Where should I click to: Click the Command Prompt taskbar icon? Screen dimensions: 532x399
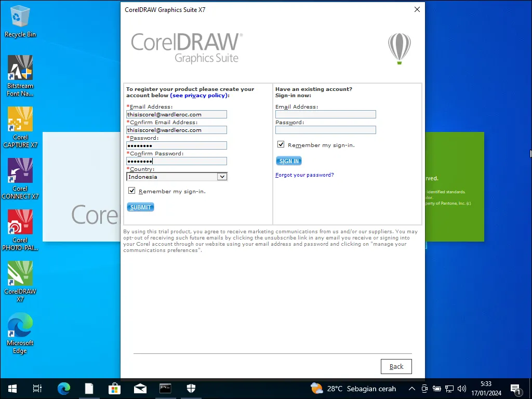click(165, 389)
